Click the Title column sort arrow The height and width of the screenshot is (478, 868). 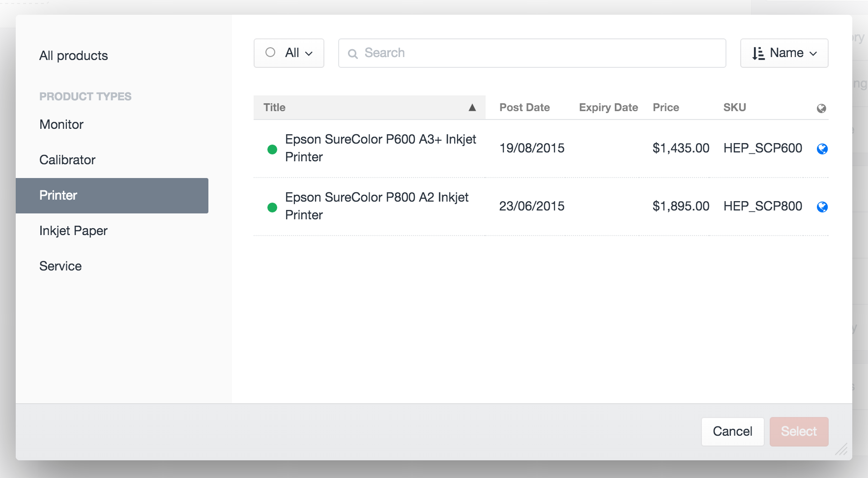click(472, 107)
